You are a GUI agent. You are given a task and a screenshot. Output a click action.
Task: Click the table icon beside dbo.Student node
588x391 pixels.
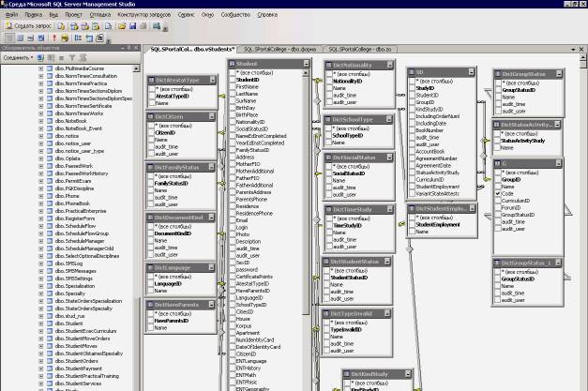tap(48, 322)
